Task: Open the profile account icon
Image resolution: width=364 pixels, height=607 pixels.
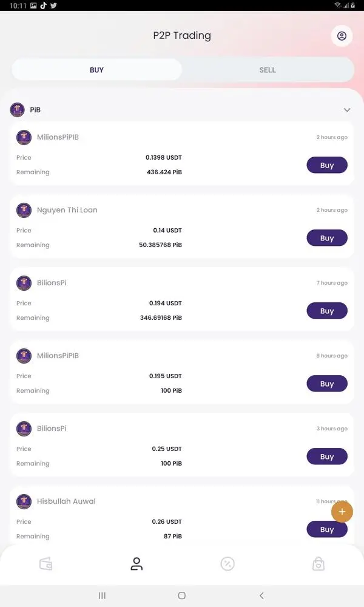Action: 342,36
